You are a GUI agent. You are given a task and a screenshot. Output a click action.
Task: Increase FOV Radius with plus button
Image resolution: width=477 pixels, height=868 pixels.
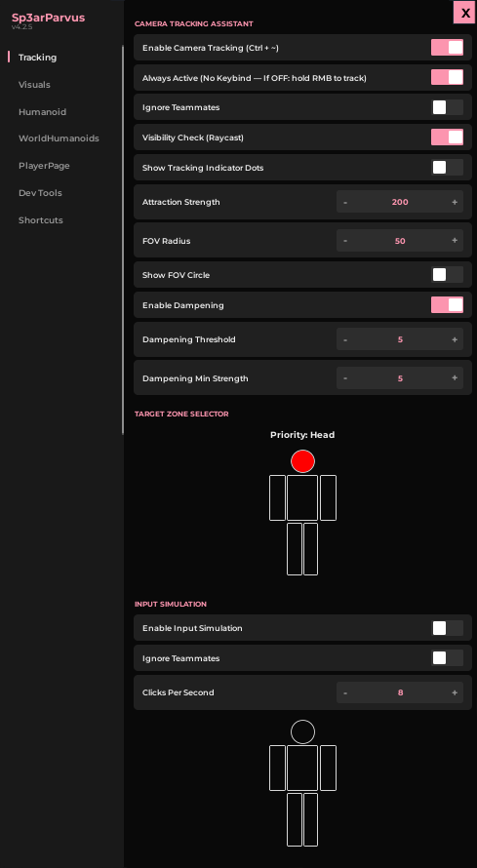455,241
